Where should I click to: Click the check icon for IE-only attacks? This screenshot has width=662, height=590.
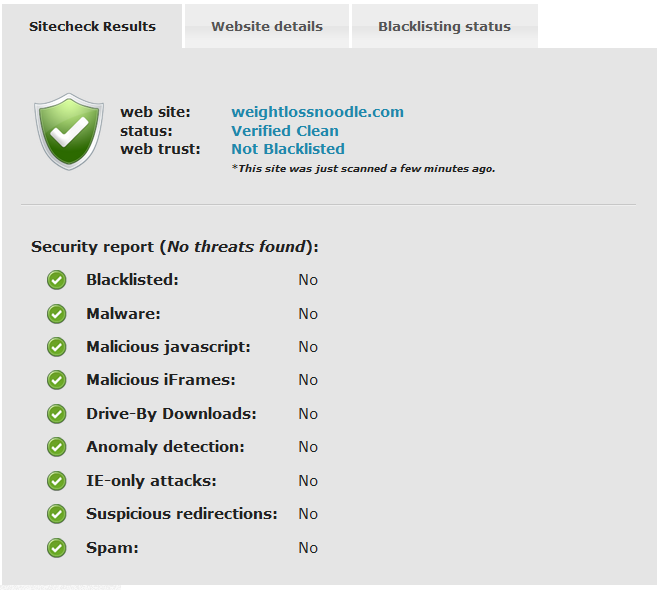click(x=57, y=481)
